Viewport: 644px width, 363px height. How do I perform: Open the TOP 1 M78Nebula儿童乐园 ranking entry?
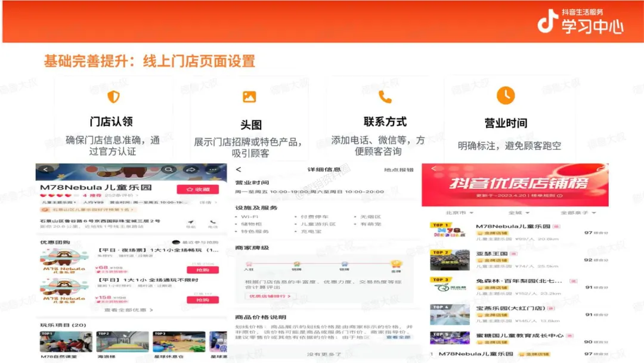pos(519,231)
